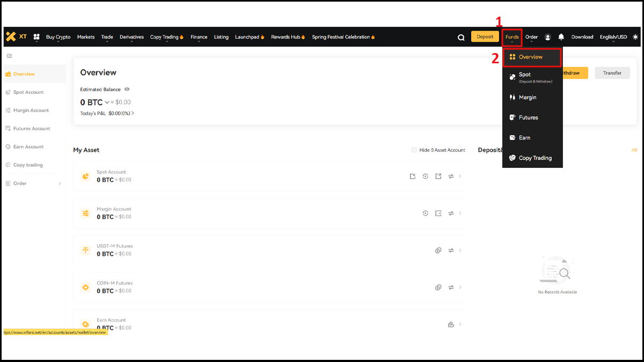The width and height of the screenshot is (644, 362).
Task: Click the action icon in Earn Account row
Action: (451, 324)
